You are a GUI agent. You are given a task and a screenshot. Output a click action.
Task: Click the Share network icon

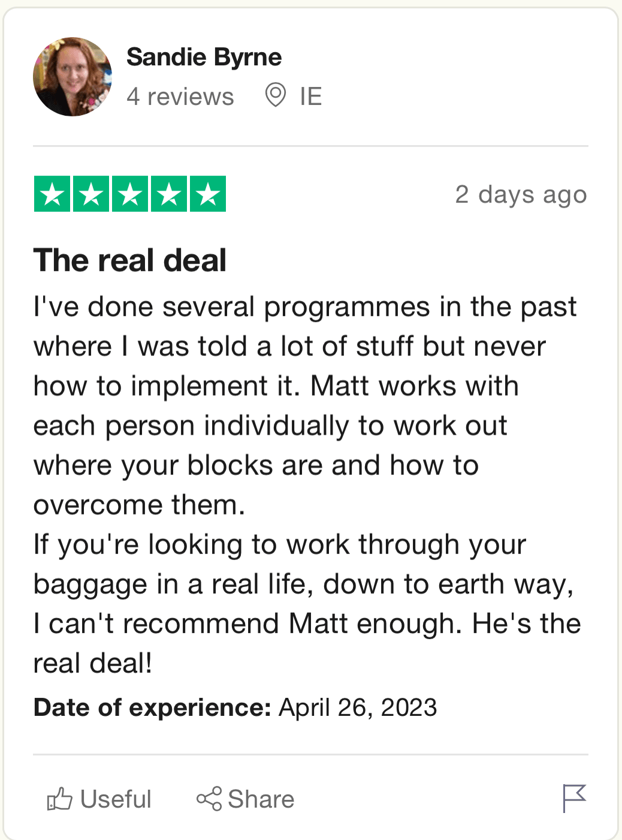click(209, 799)
